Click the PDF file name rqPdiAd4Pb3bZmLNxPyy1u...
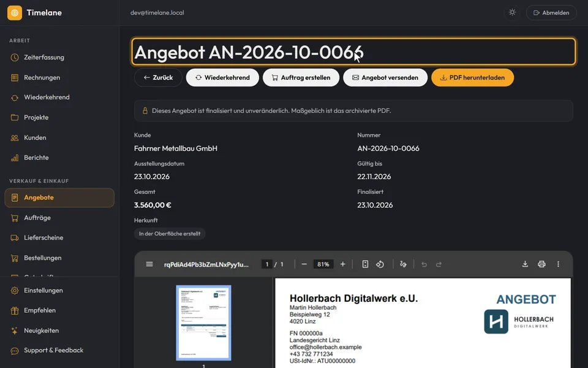This screenshot has height=368, width=588. tap(206, 264)
